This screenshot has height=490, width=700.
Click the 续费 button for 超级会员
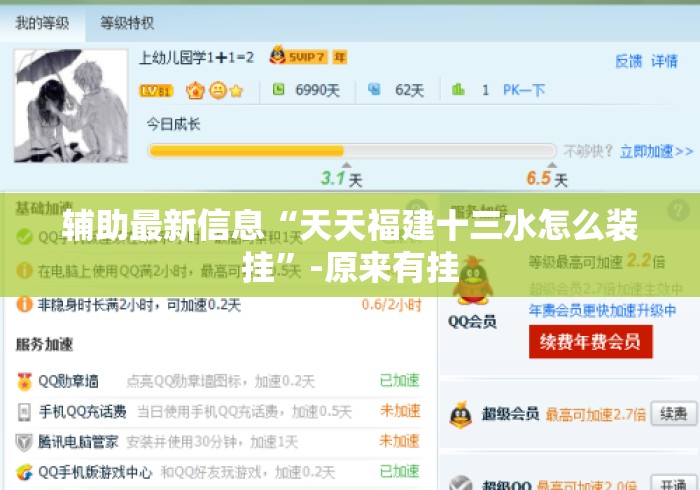coord(674,414)
